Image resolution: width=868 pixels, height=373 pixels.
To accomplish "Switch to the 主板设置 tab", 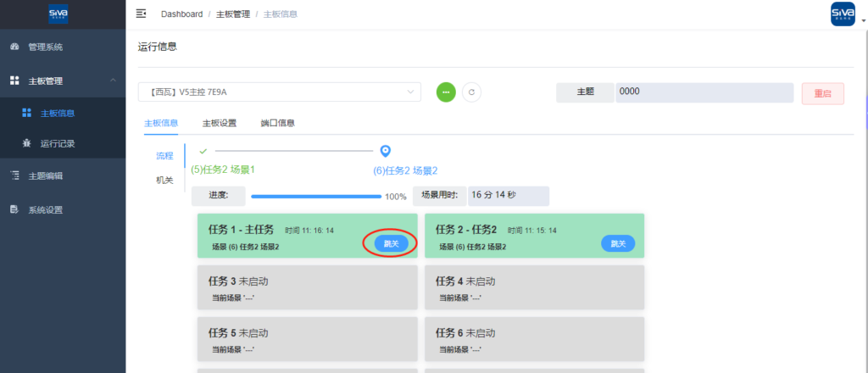I will point(219,123).
